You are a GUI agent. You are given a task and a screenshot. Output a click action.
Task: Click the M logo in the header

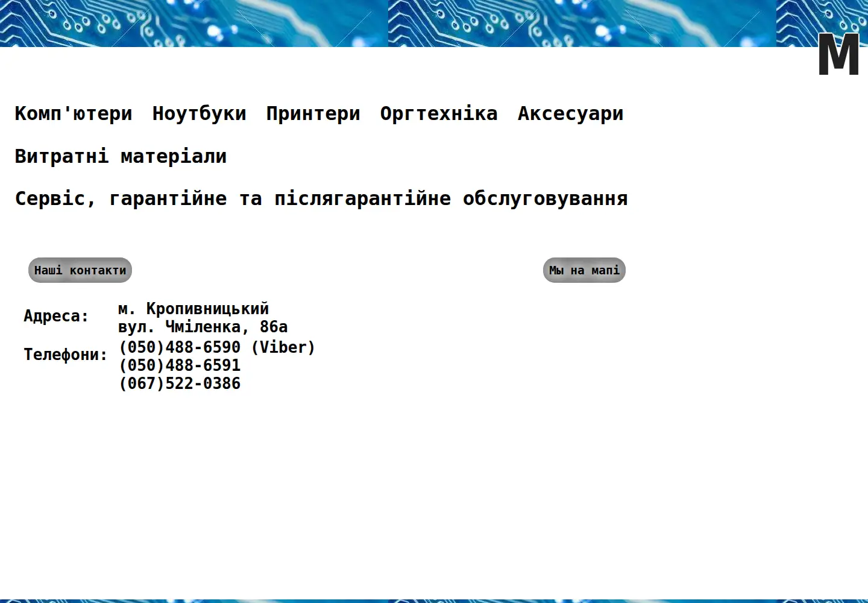click(838, 54)
